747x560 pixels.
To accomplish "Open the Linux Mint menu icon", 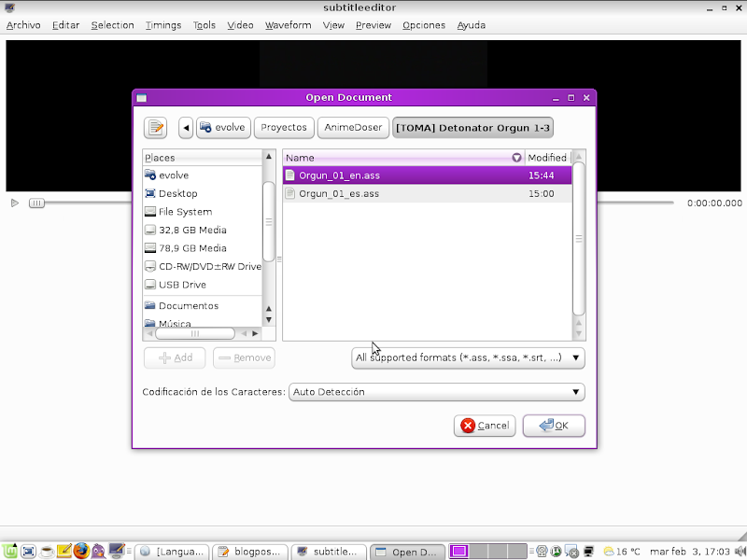I will pyautogui.click(x=9, y=551).
